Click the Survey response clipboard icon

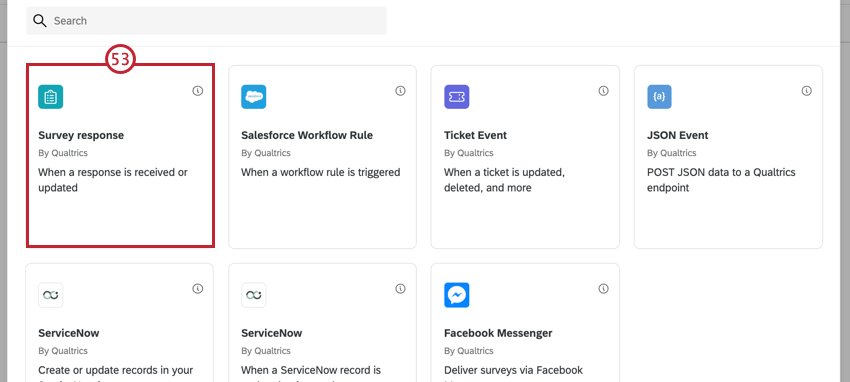pyautogui.click(x=50, y=97)
